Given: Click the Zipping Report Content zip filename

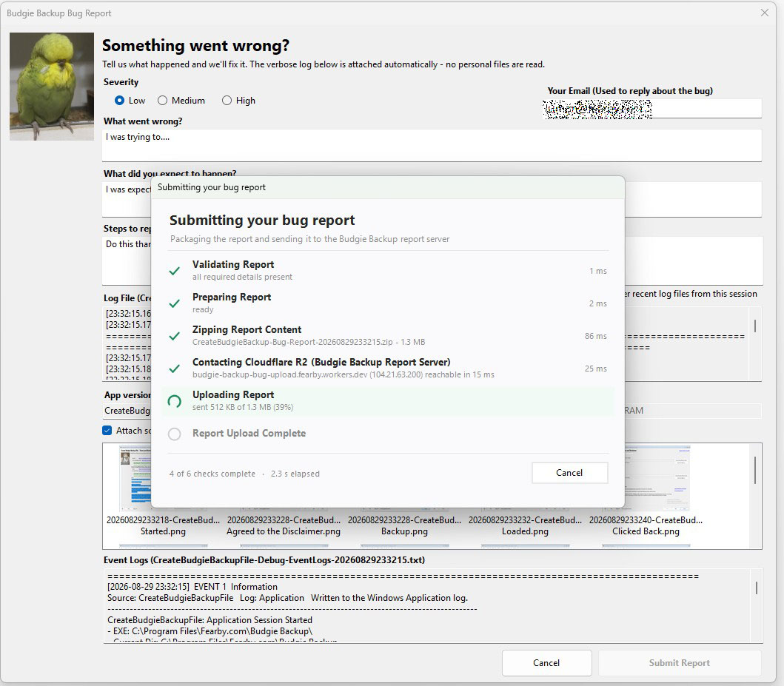Looking at the screenshot, I should [x=292, y=342].
